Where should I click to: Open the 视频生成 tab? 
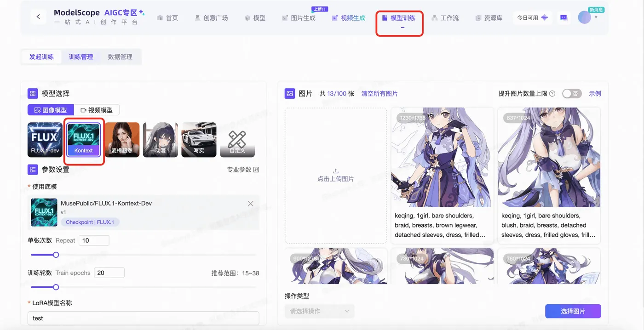[x=348, y=18]
